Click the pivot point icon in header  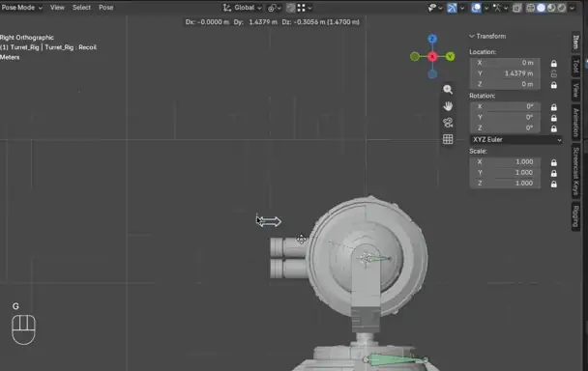pos(272,8)
